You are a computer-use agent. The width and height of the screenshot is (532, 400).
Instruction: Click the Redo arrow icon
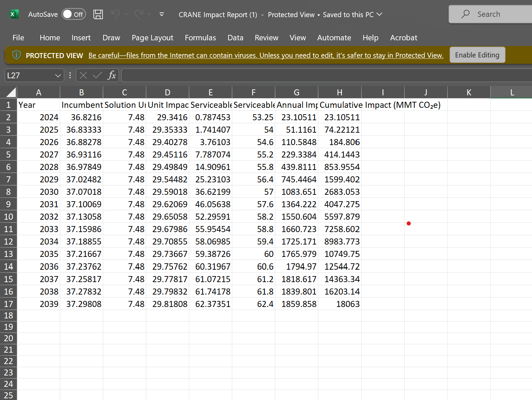tap(139, 14)
